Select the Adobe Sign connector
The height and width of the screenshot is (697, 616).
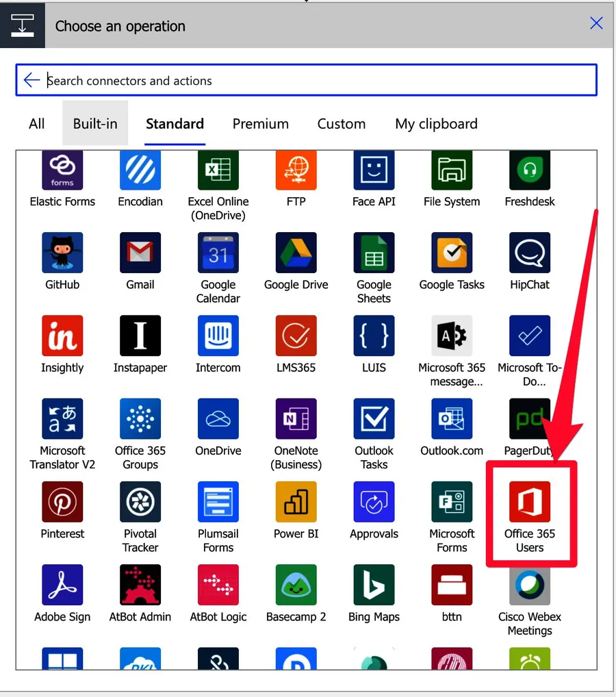pyautogui.click(x=62, y=585)
